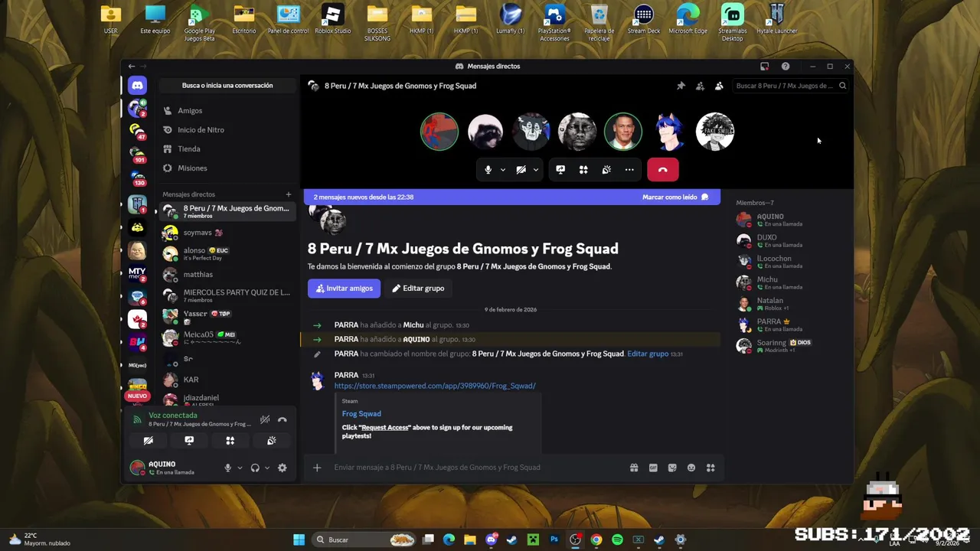Mute microphone in user panel
This screenshot has width=980, height=551.
[x=227, y=468]
